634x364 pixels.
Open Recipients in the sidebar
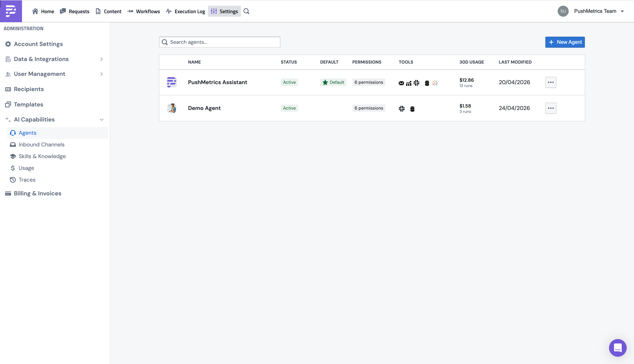coord(29,89)
